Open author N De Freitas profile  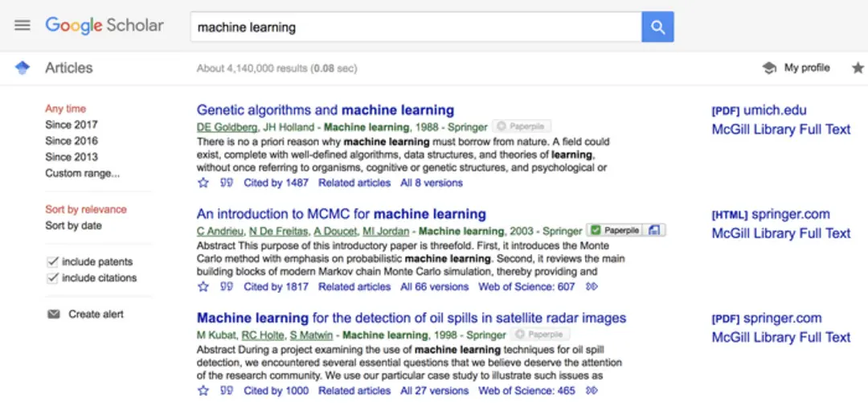tap(278, 231)
